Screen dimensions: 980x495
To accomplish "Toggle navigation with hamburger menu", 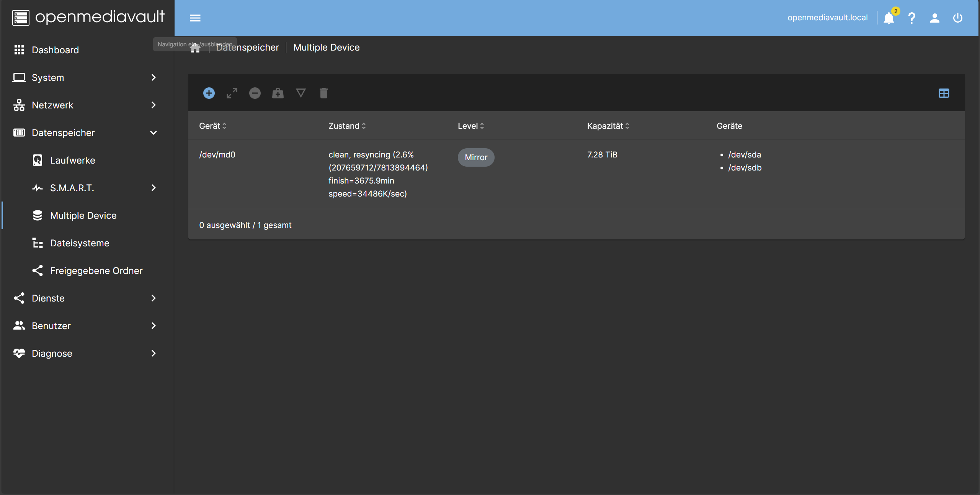I will pos(195,18).
